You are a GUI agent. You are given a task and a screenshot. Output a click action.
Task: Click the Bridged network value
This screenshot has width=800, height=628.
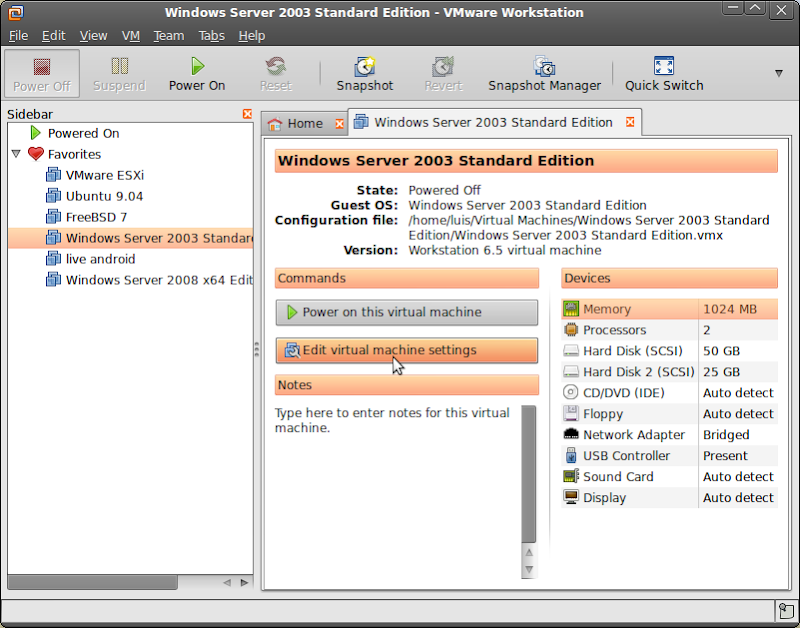click(x=726, y=435)
